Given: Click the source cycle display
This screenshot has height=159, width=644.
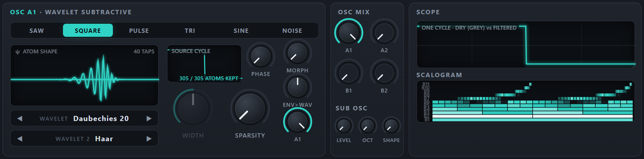Looking at the screenshot, I should [204, 64].
